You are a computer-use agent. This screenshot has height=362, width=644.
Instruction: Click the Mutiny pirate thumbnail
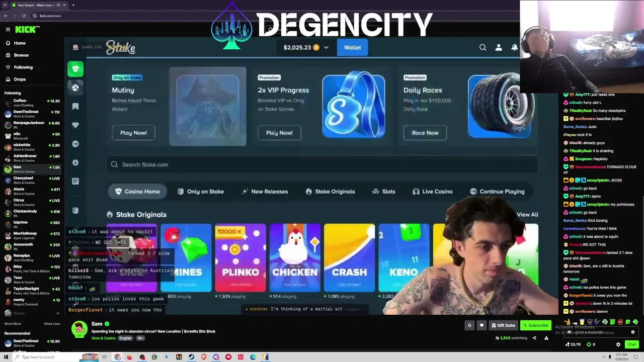(x=208, y=107)
